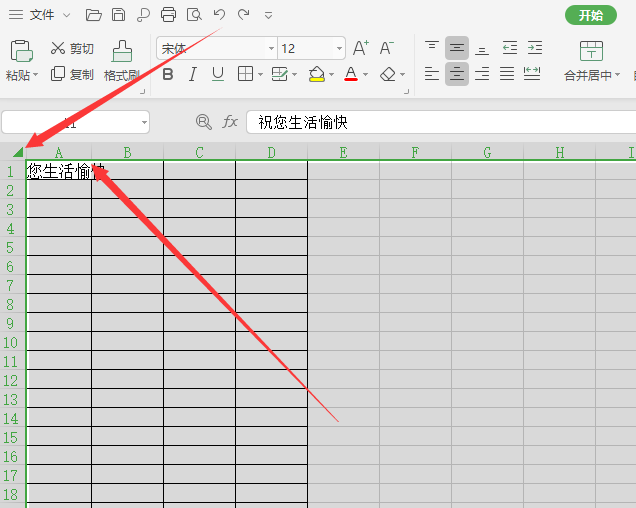This screenshot has width=636, height=508.
Task: Save the document with the save icon
Action: [x=118, y=15]
